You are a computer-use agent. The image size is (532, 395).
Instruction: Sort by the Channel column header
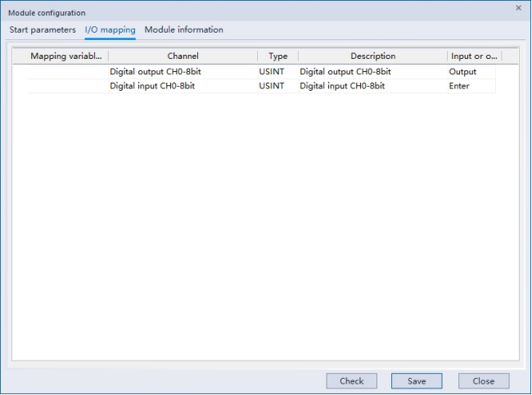coord(183,56)
